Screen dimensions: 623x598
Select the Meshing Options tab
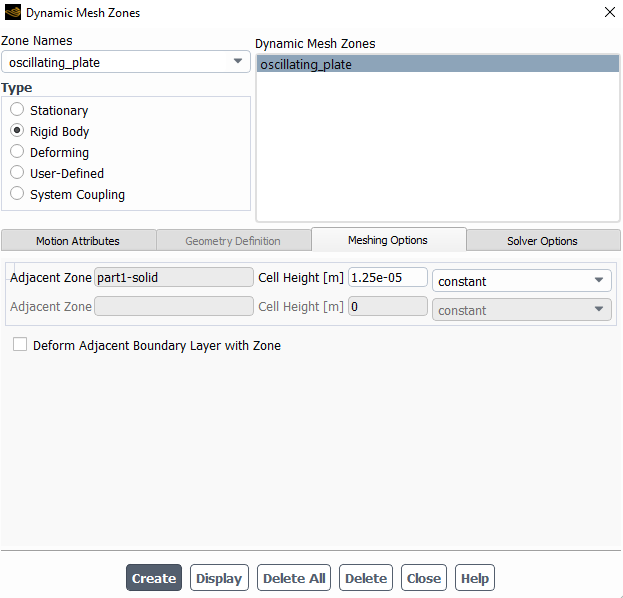tap(388, 240)
